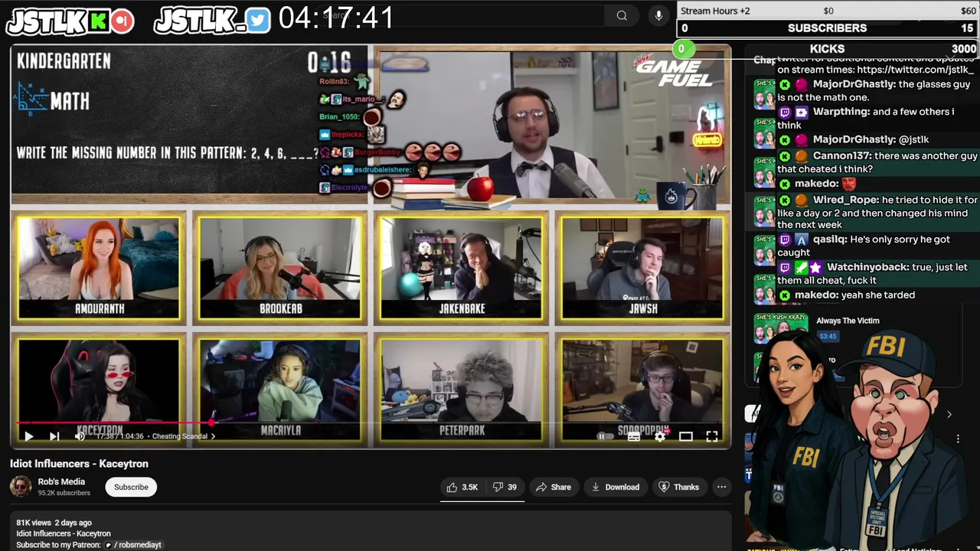
Task: Turn on subtitles with the captions icon
Action: (634, 436)
